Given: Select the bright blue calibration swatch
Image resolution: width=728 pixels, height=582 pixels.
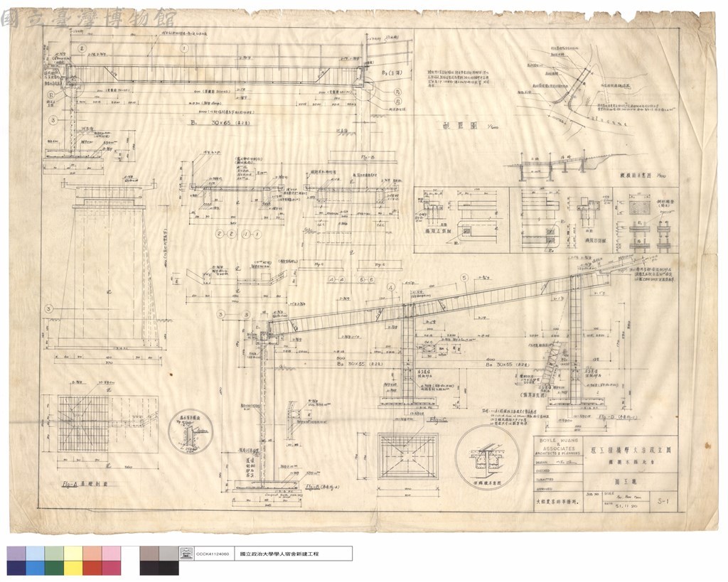Looking at the screenshot, I should pyautogui.click(x=36, y=568).
